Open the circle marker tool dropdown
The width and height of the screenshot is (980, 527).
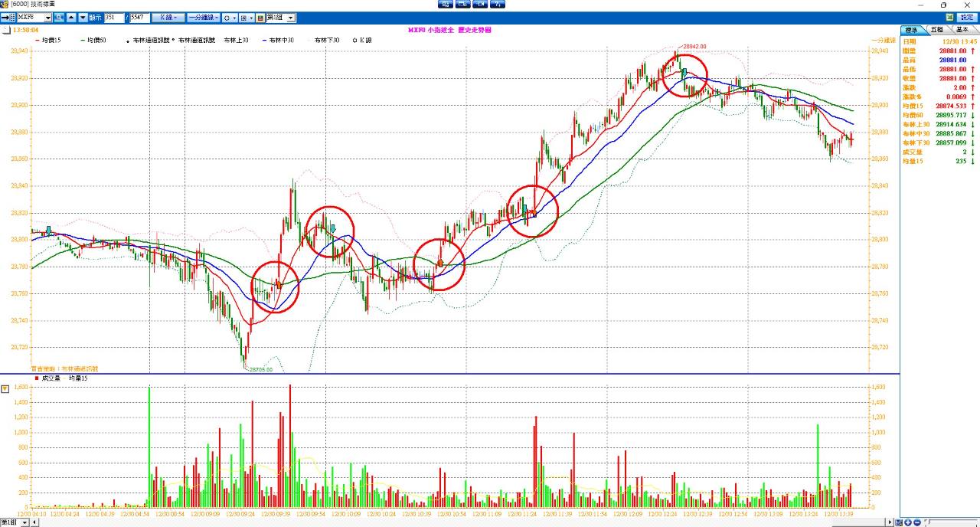click(x=230, y=17)
